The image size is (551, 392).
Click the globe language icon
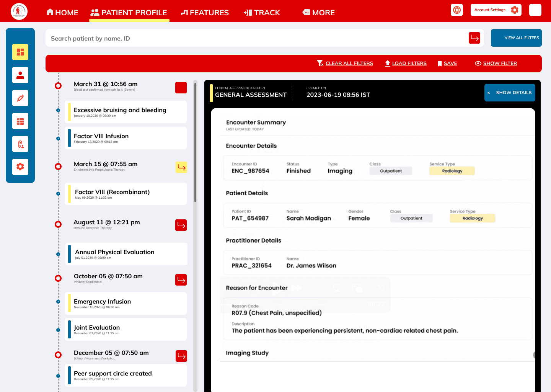pos(457,10)
